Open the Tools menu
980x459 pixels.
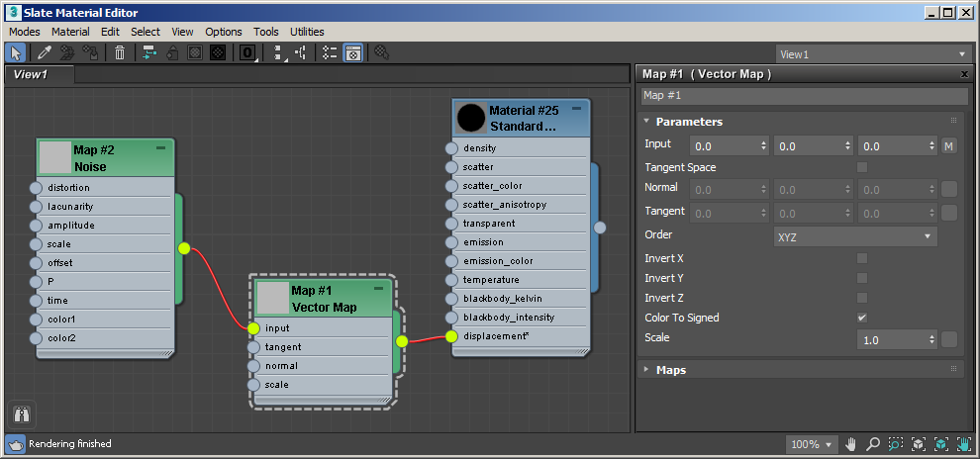[x=266, y=32]
